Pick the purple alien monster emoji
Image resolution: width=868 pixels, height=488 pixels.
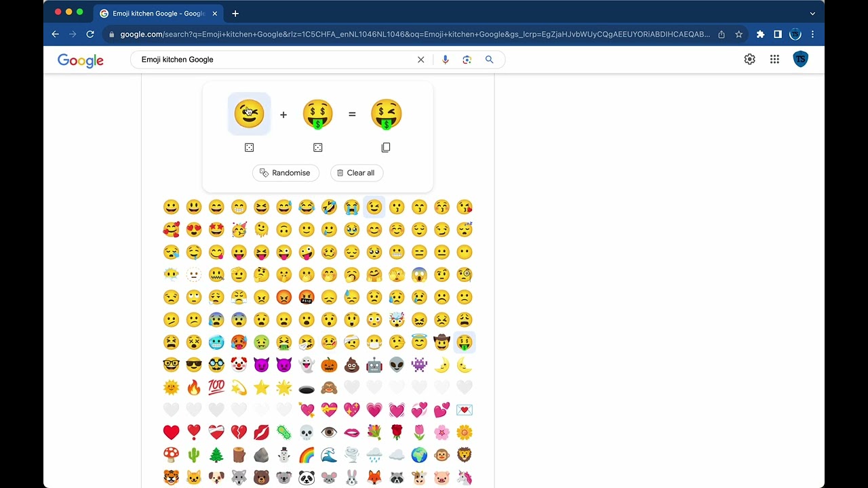419,365
